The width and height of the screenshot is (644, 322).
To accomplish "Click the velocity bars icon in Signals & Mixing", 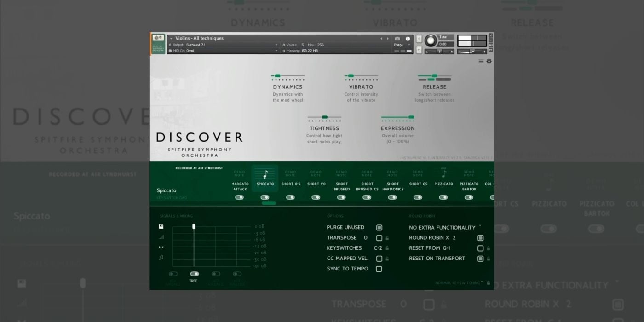I will [161, 237].
